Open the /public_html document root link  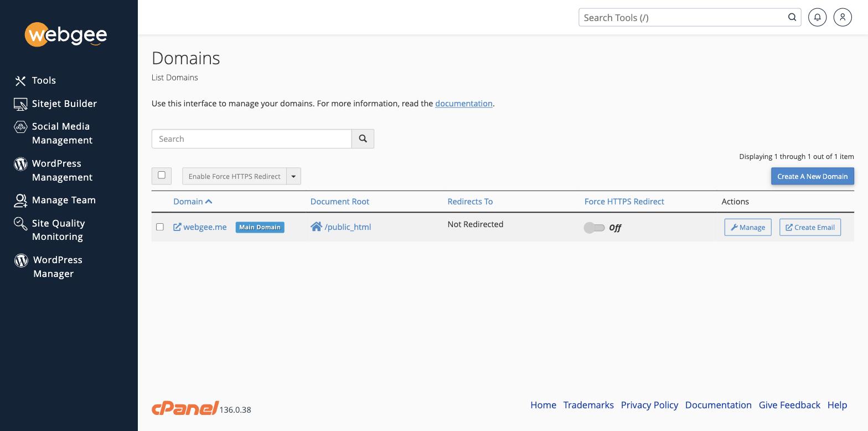point(348,227)
